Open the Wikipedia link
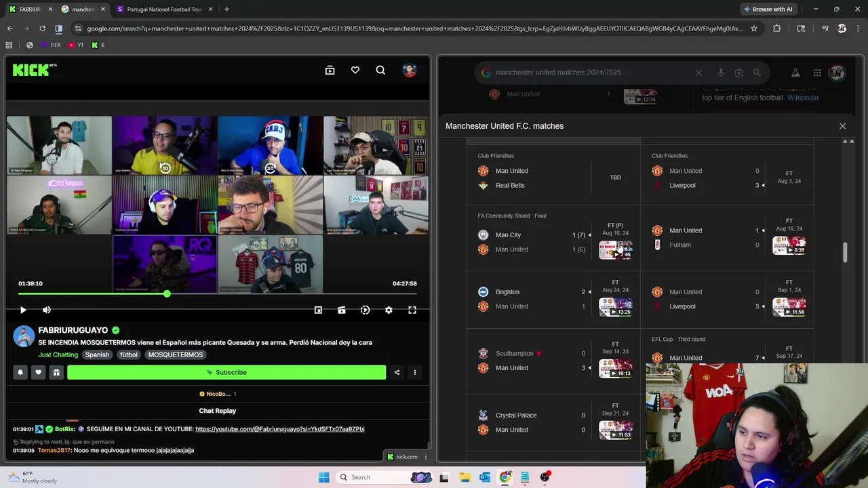This screenshot has width=868, height=488. tap(803, 98)
